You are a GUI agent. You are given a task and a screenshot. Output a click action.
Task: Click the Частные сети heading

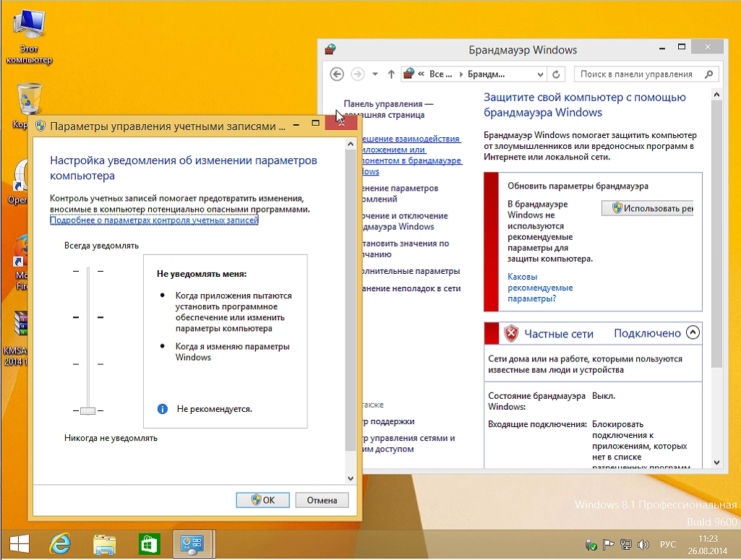[x=559, y=334]
